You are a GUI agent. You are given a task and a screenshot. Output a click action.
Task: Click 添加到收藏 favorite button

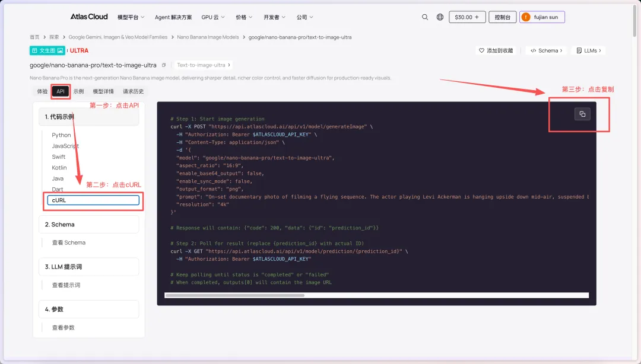pos(496,50)
